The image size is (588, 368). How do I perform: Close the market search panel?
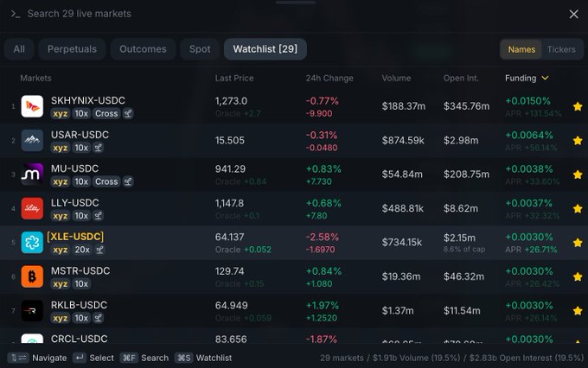pos(573,14)
